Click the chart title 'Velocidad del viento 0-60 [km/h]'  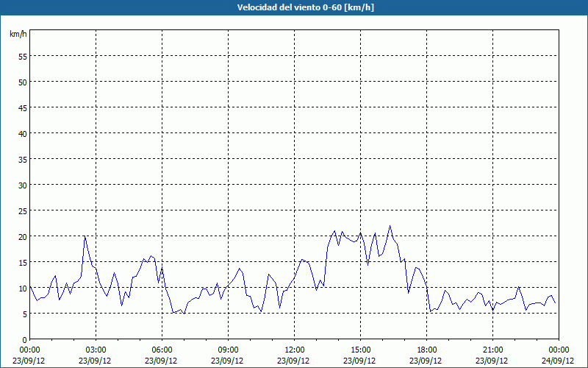[305, 7]
